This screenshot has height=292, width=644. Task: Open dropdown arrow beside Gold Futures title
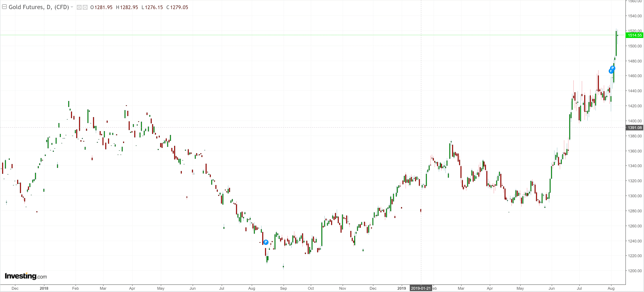72,7
